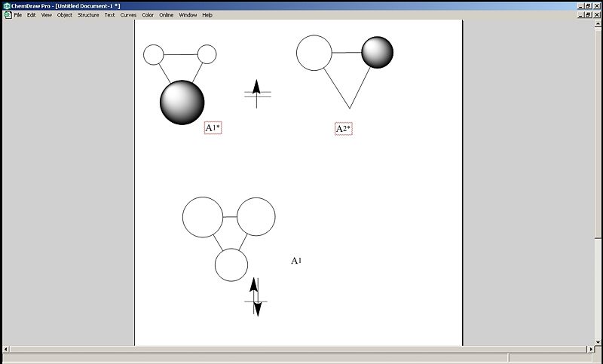Restore the inner document window
Viewport: 603px width, 364px height.
588,15
